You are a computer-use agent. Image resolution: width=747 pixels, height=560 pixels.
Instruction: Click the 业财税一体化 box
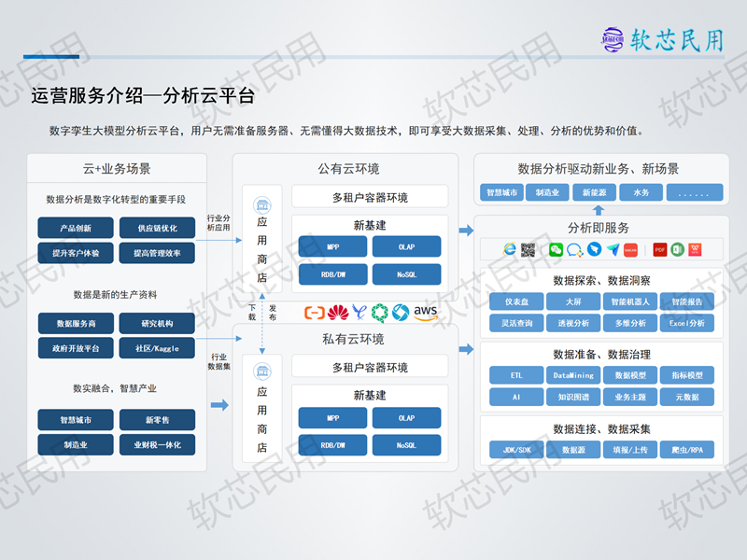(157, 445)
